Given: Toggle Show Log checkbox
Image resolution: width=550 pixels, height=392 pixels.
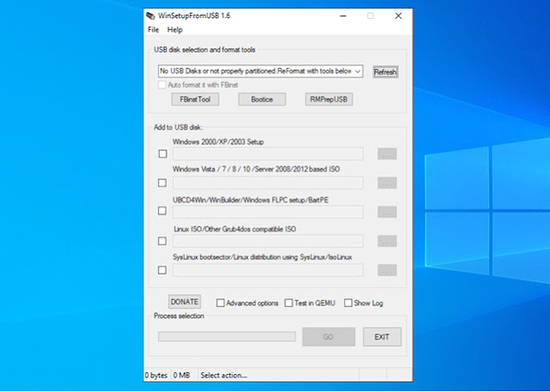Looking at the screenshot, I should pos(348,303).
